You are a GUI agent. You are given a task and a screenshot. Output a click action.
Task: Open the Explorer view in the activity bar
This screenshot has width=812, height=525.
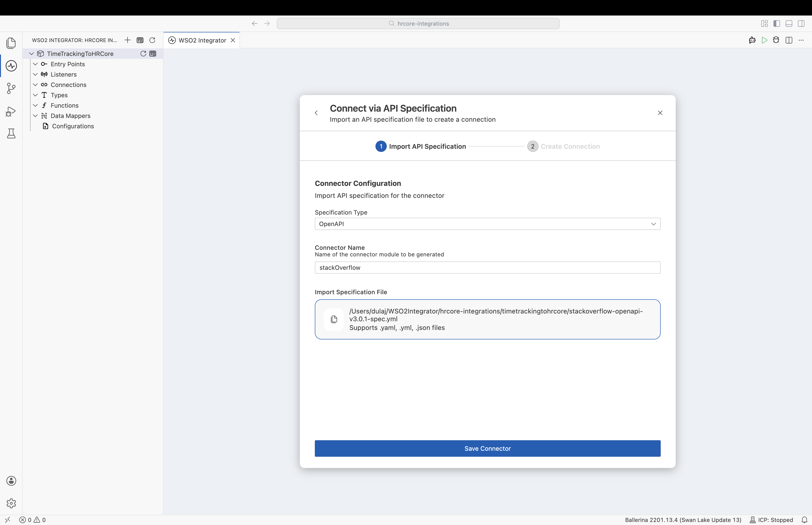tap(11, 43)
